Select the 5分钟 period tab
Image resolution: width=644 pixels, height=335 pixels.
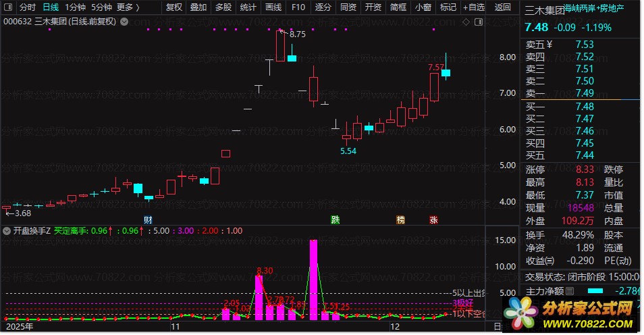[101, 7]
